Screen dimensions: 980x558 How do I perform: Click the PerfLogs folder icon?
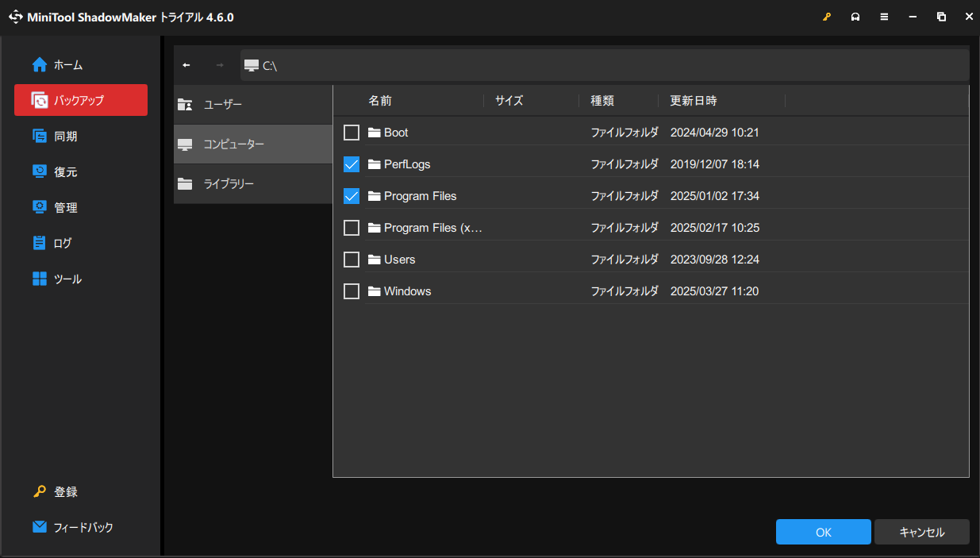tap(375, 164)
